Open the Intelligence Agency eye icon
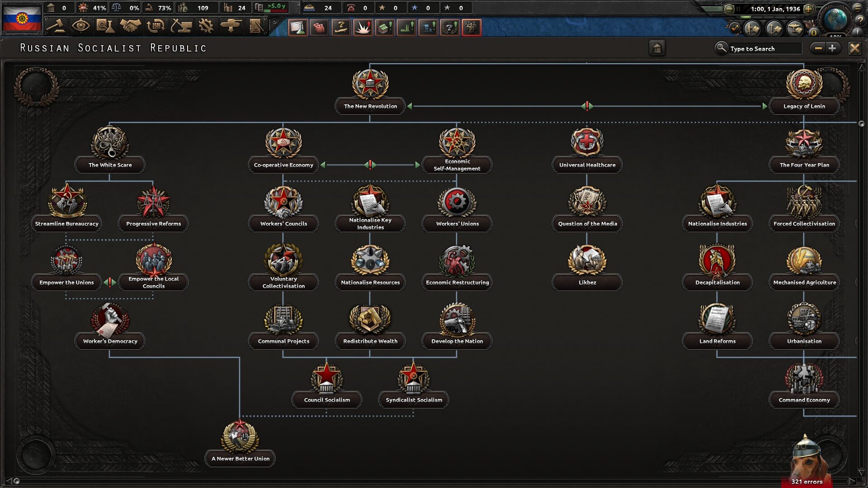 click(80, 26)
